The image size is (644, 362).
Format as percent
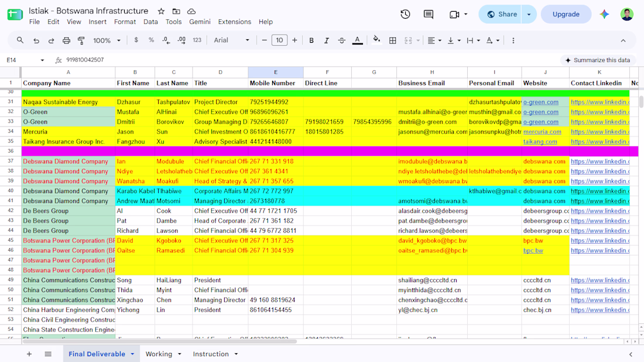[x=151, y=40]
